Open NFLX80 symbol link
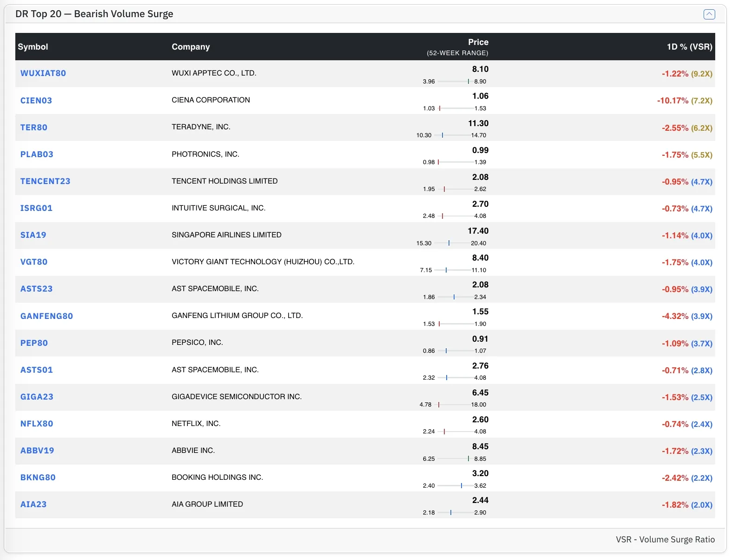This screenshot has width=731, height=560. point(37,424)
